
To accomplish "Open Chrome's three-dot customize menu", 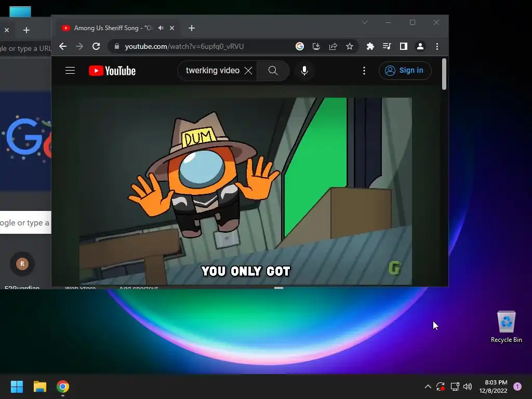I will [437, 46].
